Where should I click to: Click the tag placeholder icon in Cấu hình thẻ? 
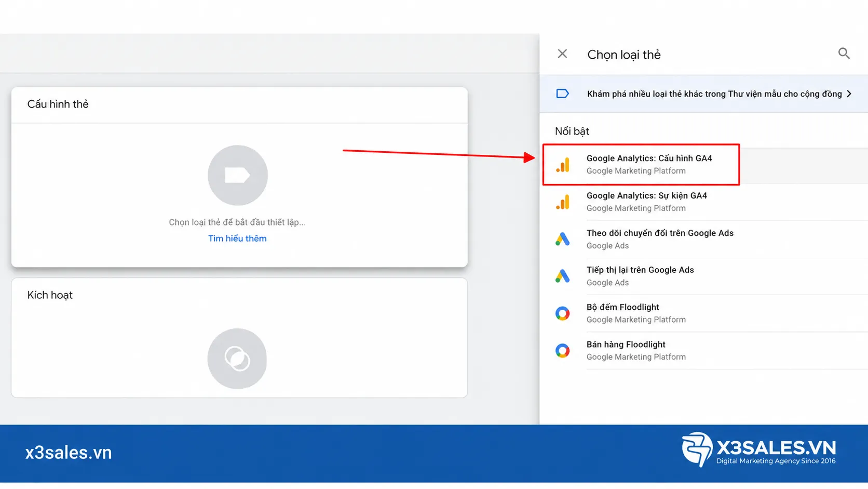tap(238, 175)
